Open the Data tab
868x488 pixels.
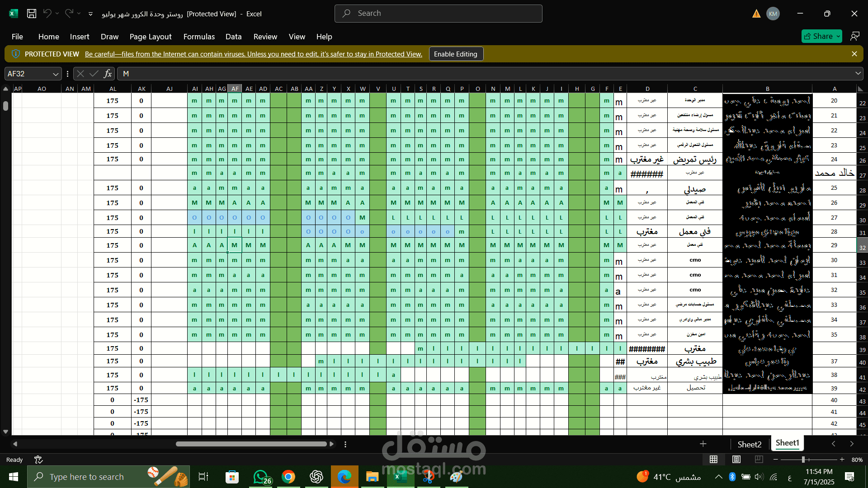click(233, 37)
